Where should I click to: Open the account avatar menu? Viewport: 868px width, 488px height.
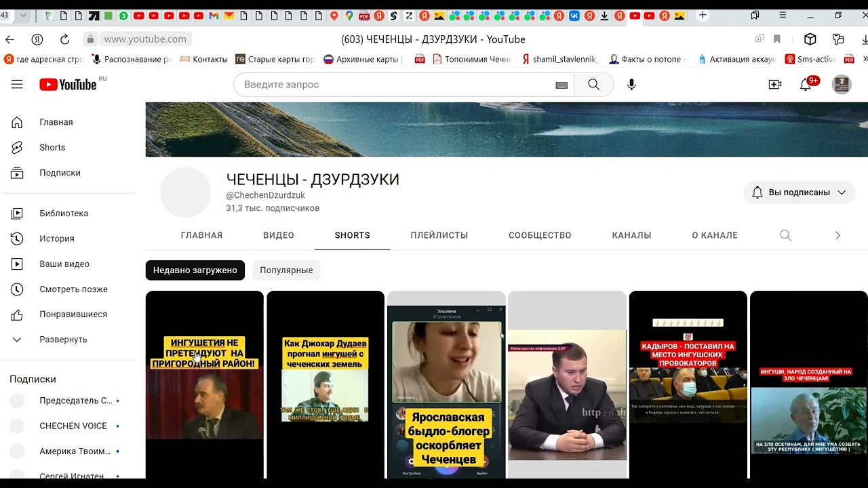point(842,85)
